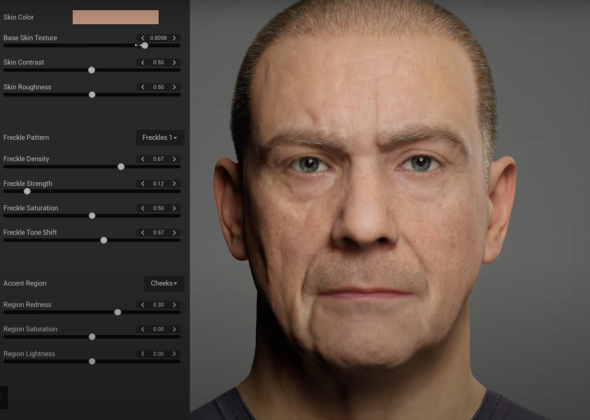The width and height of the screenshot is (590, 420).
Task: Decrease Base Skin Texture with left arrow
Action: [x=143, y=38]
